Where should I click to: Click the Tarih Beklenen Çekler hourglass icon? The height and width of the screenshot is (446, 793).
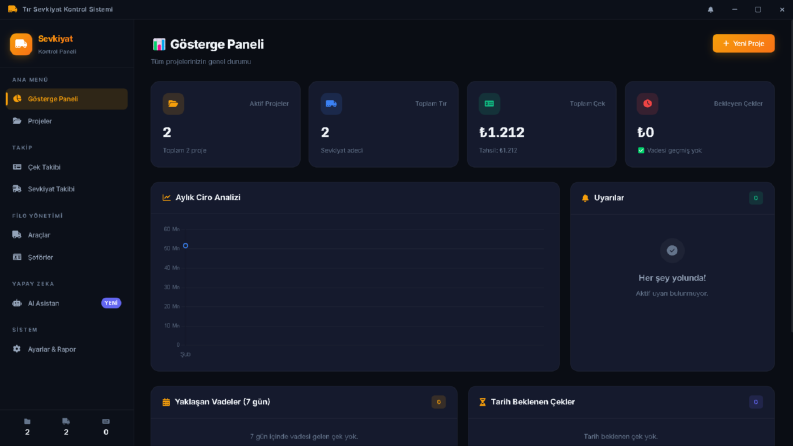(482, 402)
